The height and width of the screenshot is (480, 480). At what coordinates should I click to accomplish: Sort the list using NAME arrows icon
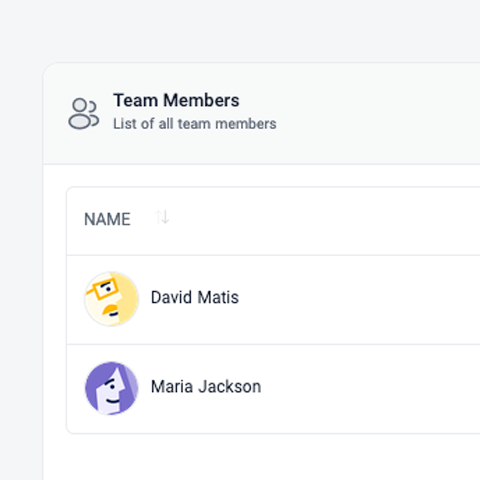[x=162, y=217]
